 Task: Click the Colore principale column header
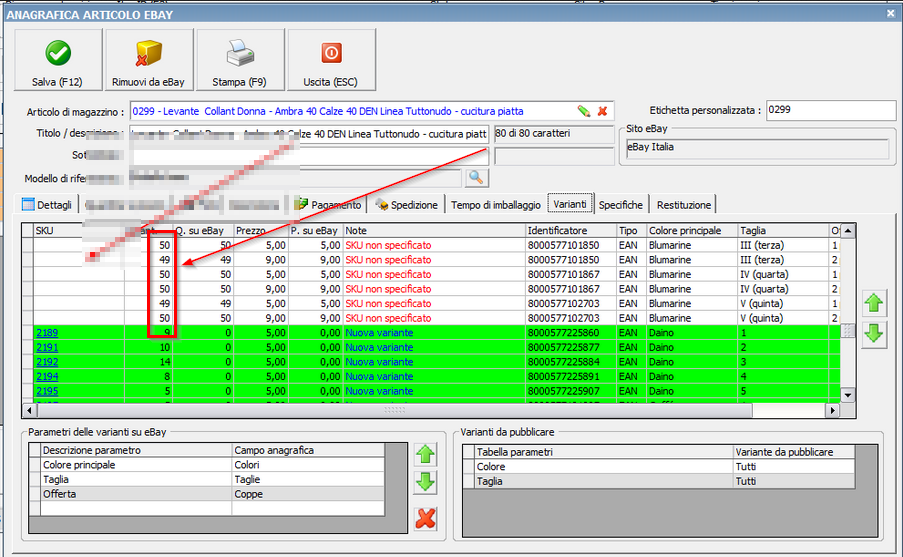692,230
